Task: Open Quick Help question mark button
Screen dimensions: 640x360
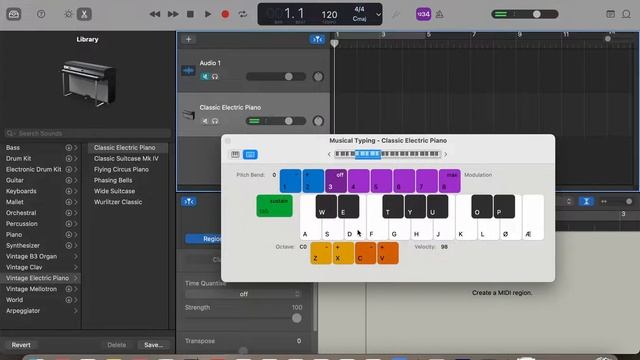Action: point(41,14)
